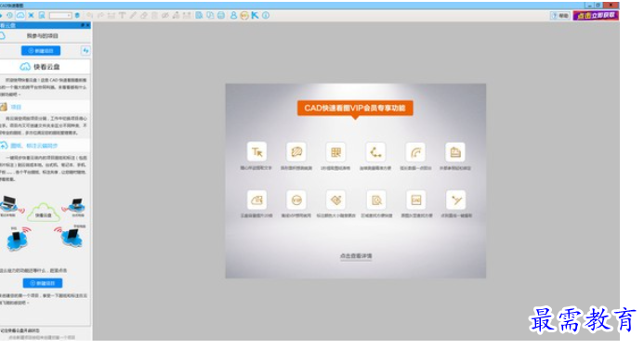Click the branching lines VIP feature icon

(x=456, y=200)
